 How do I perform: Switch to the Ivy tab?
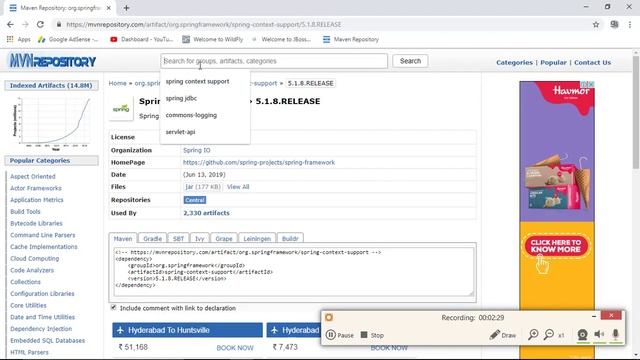(200, 238)
